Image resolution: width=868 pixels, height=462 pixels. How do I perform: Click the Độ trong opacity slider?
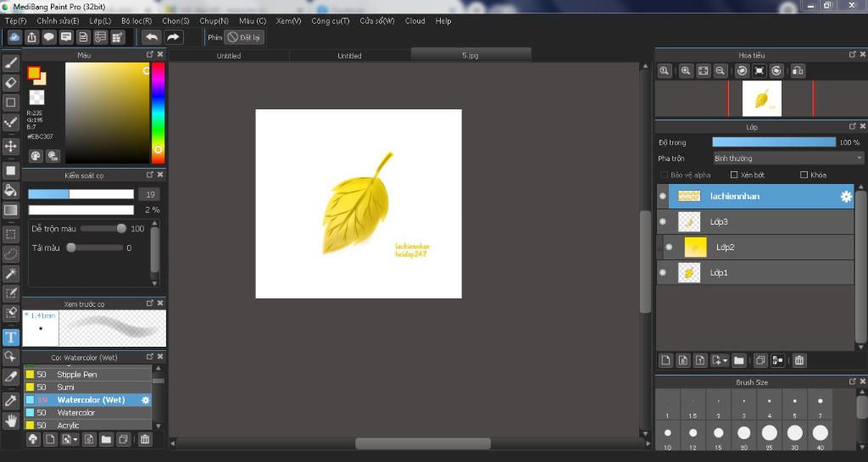(773, 142)
